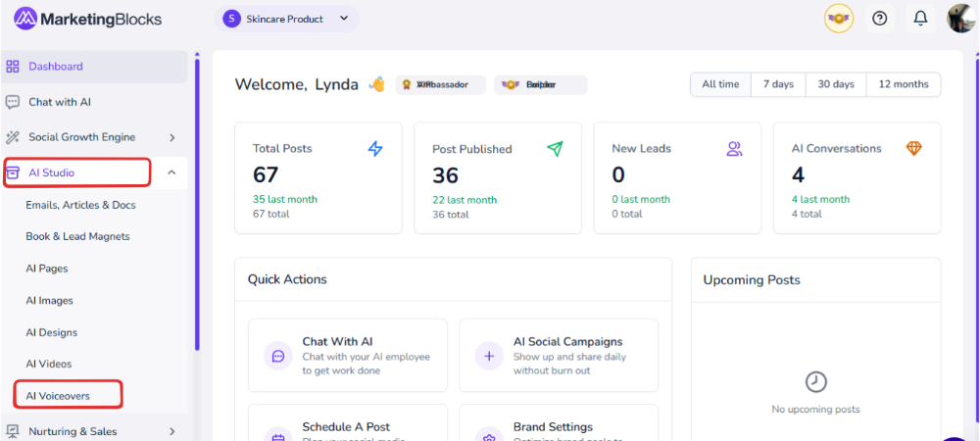Click the Chat With AI quick action card
Viewport: 980px width, 441px height.
[348, 356]
